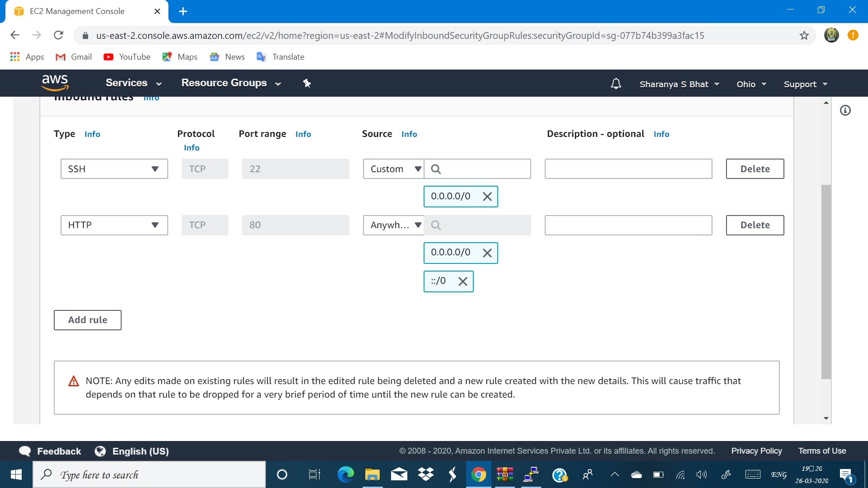Close the EC2 Management Console tab
This screenshot has height=488, width=868.
pos(157,11)
